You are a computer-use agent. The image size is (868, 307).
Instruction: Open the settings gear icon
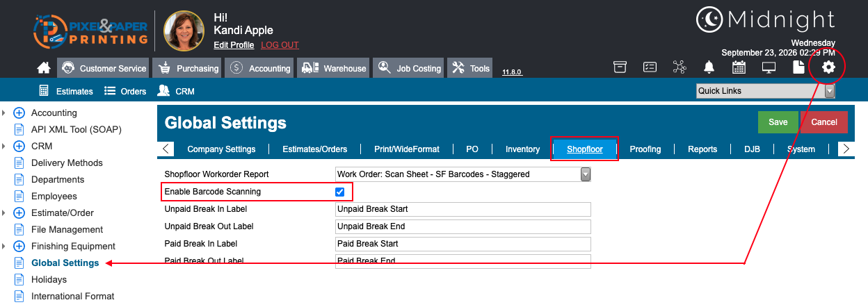click(x=828, y=67)
